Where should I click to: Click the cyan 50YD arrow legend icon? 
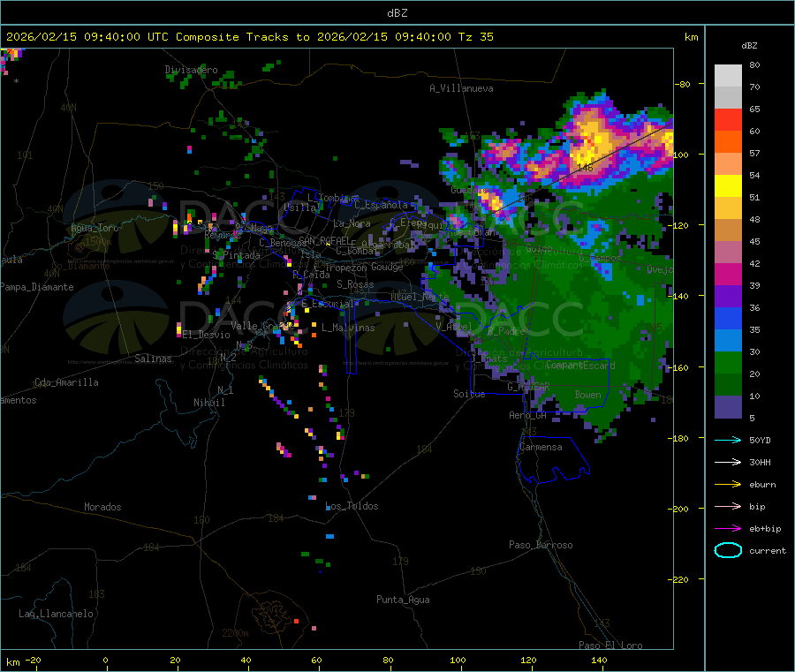(728, 440)
